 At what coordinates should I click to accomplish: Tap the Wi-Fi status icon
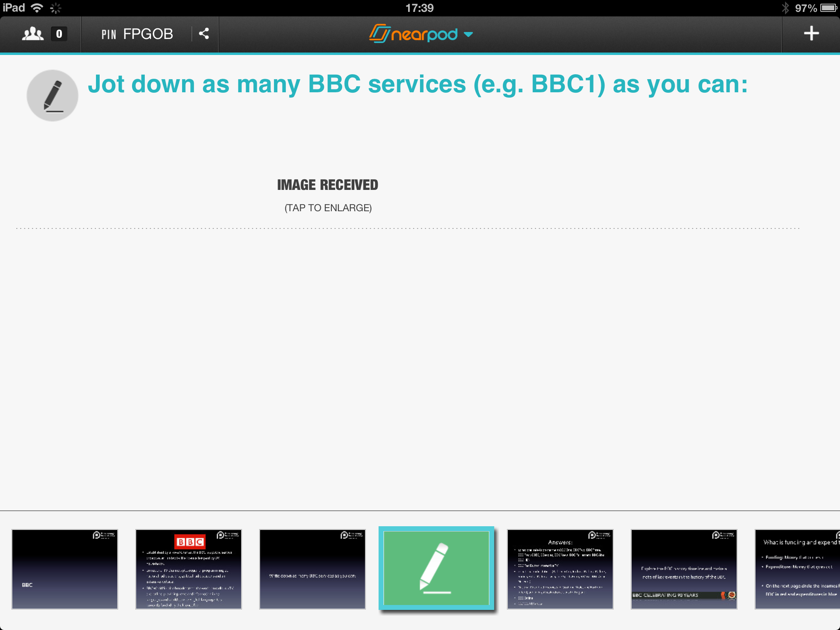tap(37, 8)
